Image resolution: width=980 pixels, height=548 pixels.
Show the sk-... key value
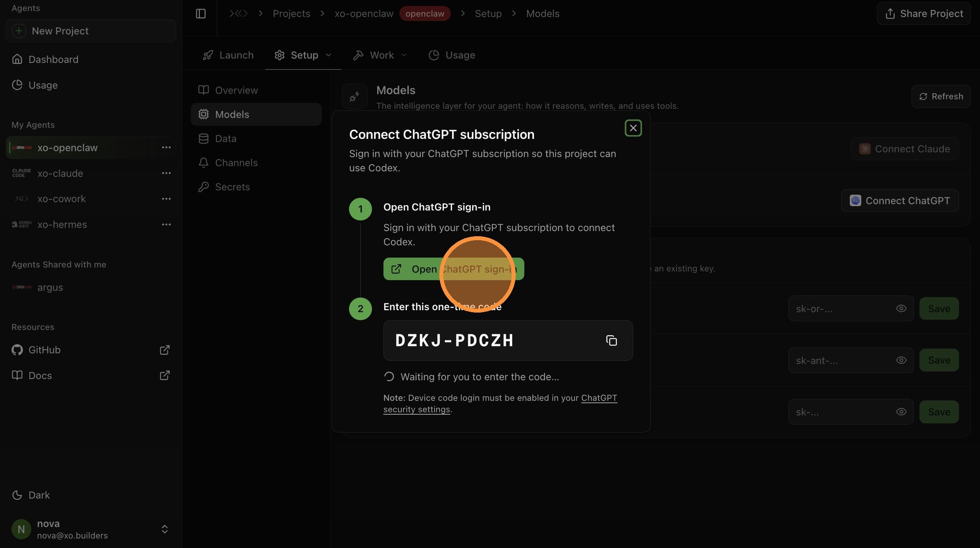tap(901, 412)
